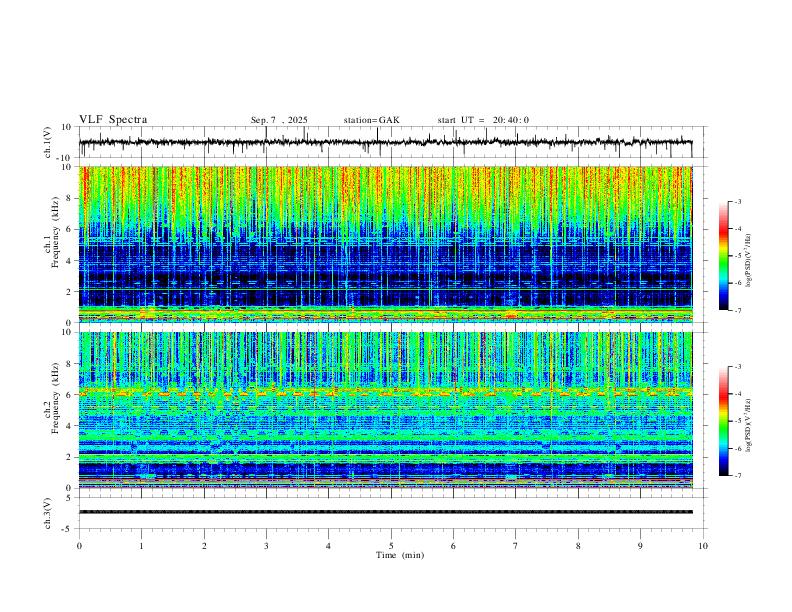
Task: Click the time tick label '5'
Action: coord(391,546)
